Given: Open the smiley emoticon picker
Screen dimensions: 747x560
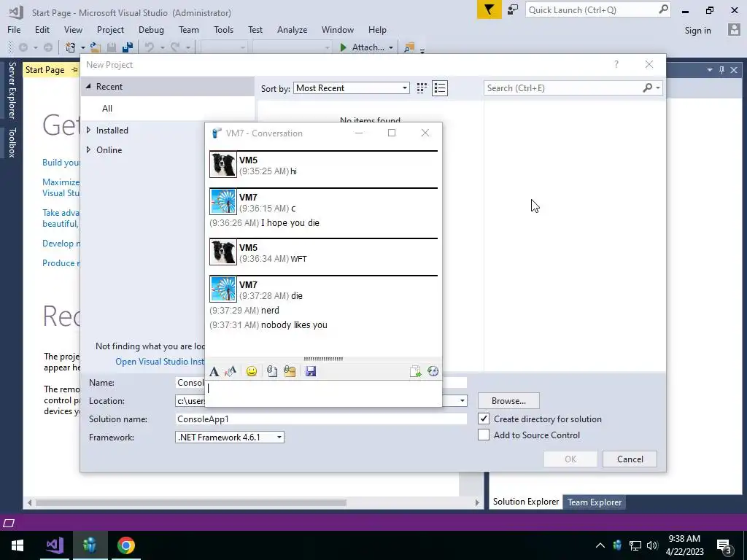Looking at the screenshot, I should point(252,371).
